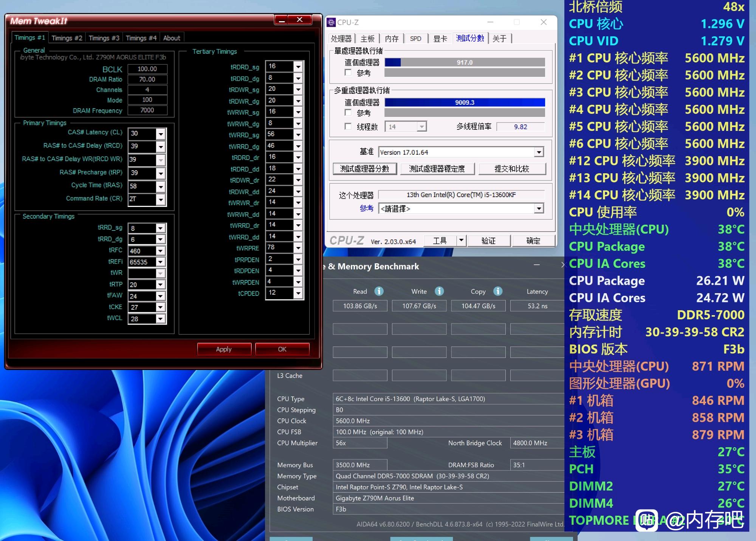Open the tWCL dropdown showing 28

pos(161,319)
